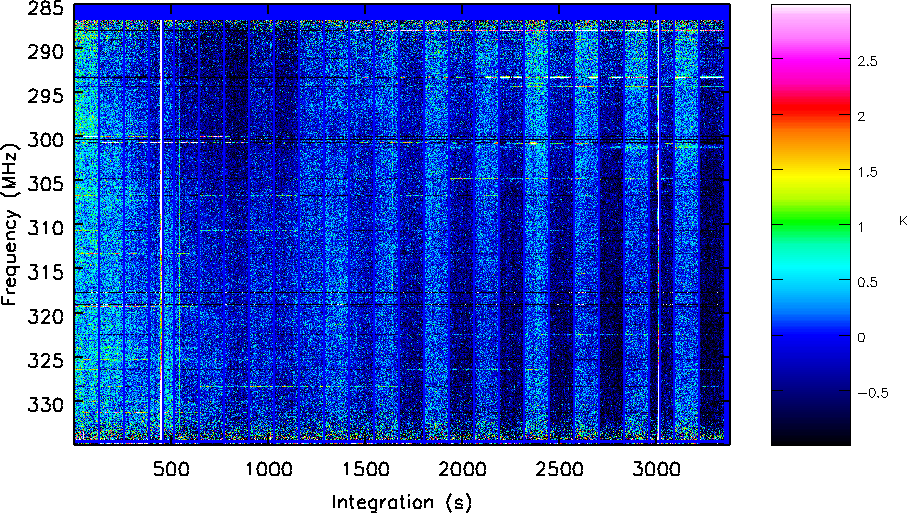
Task: Select the 330 frequency tick label
Action: point(46,404)
